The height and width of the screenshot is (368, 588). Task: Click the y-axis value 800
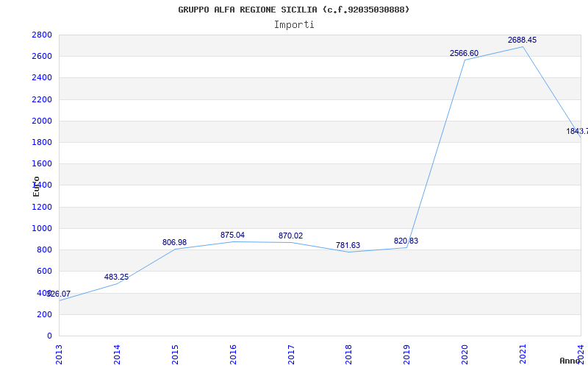[44, 250]
